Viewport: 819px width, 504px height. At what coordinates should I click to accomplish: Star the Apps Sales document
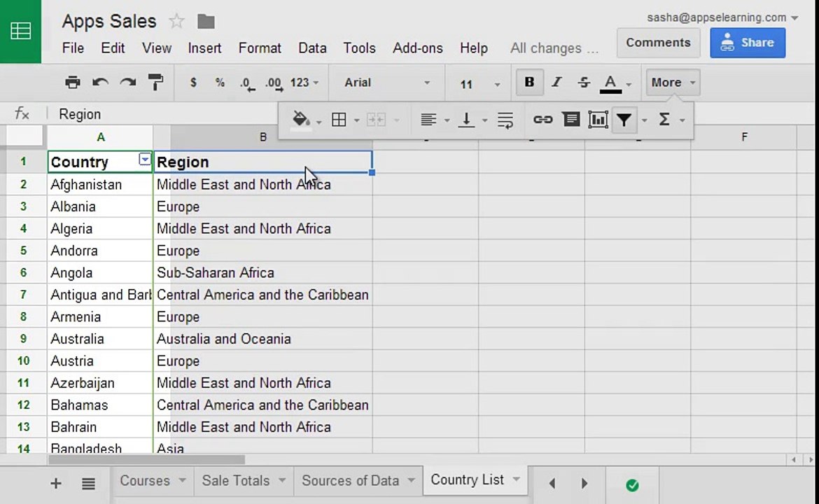point(176,22)
